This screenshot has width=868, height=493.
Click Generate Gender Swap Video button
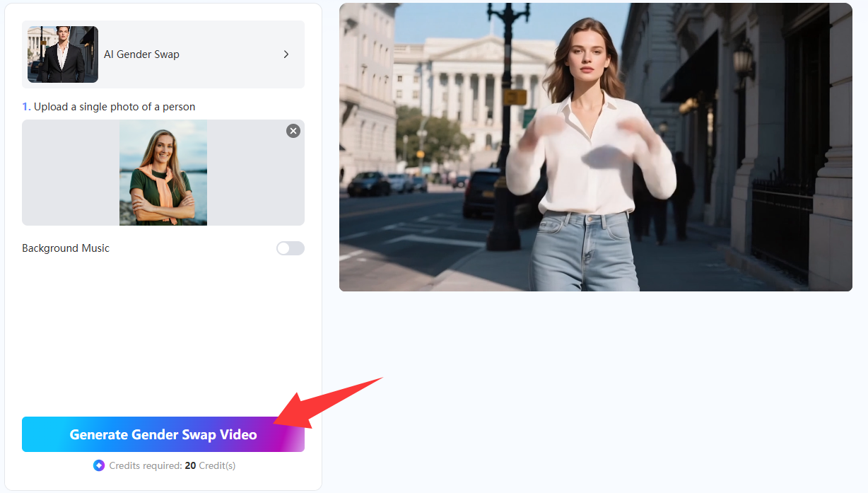(163, 434)
